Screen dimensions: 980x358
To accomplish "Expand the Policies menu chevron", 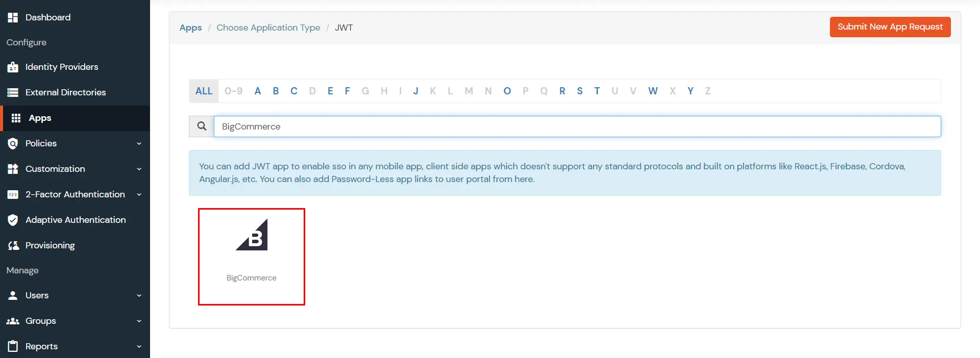I will [139, 144].
